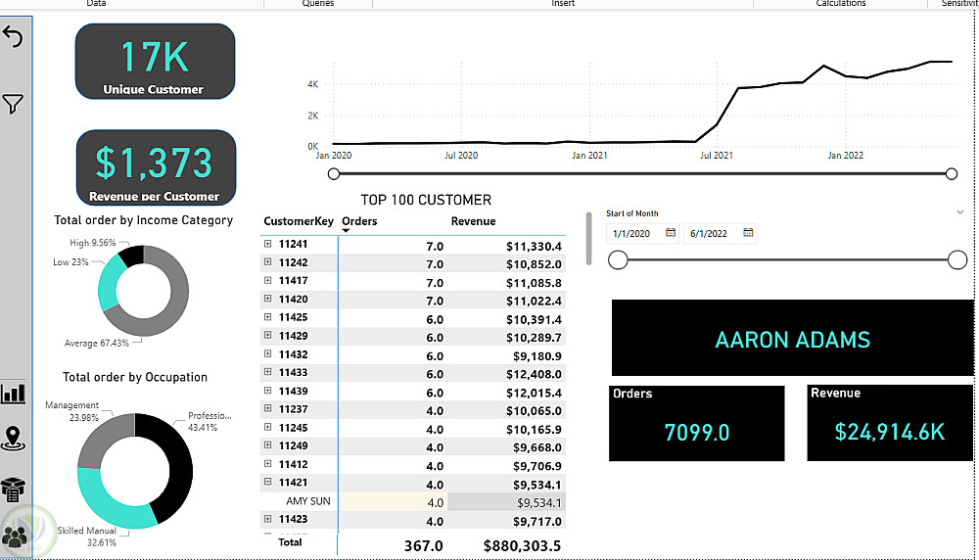Click total revenue $880,303.5

point(522,545)
